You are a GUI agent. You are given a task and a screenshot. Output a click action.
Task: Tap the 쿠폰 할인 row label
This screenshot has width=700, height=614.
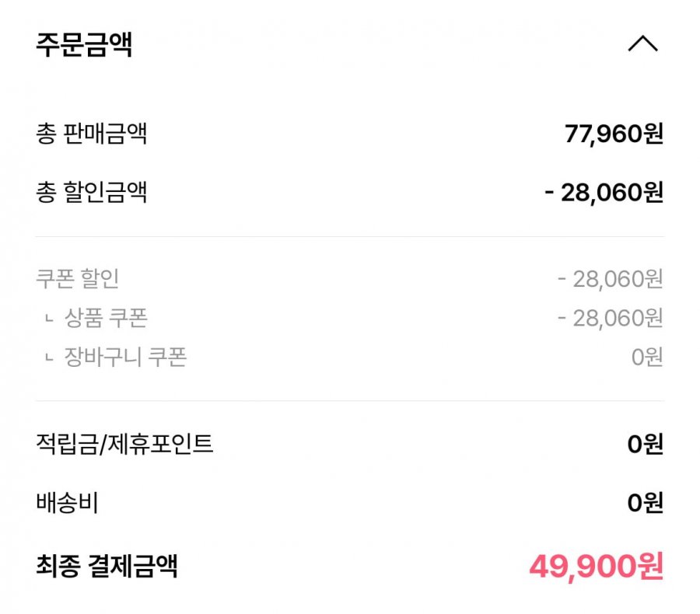(x=77, y=278)
